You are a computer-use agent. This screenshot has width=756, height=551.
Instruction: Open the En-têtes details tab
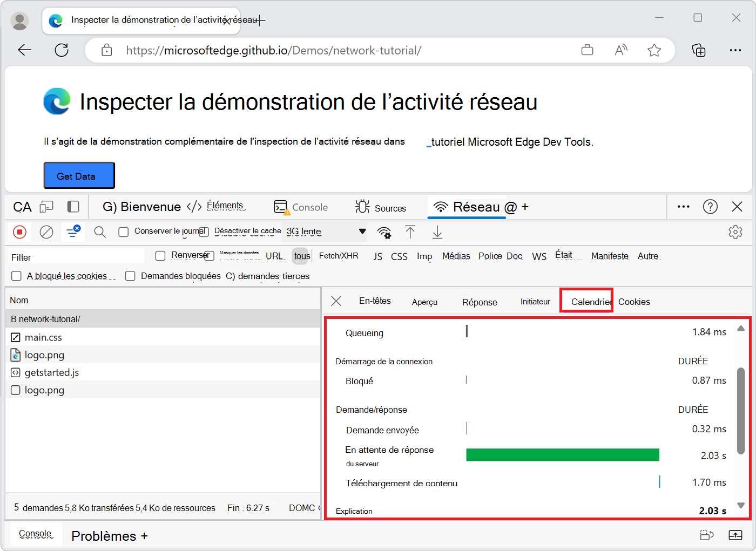(x=375, y=301)
